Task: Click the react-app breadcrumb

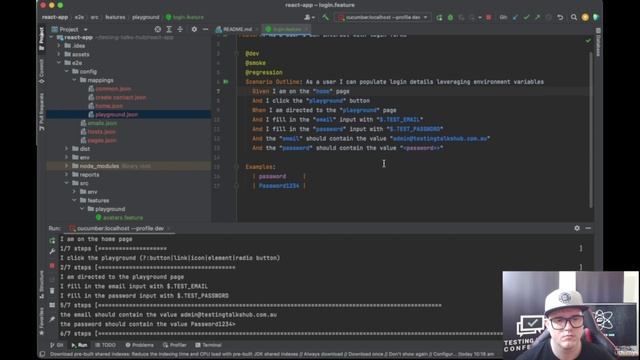Action: 55,18
